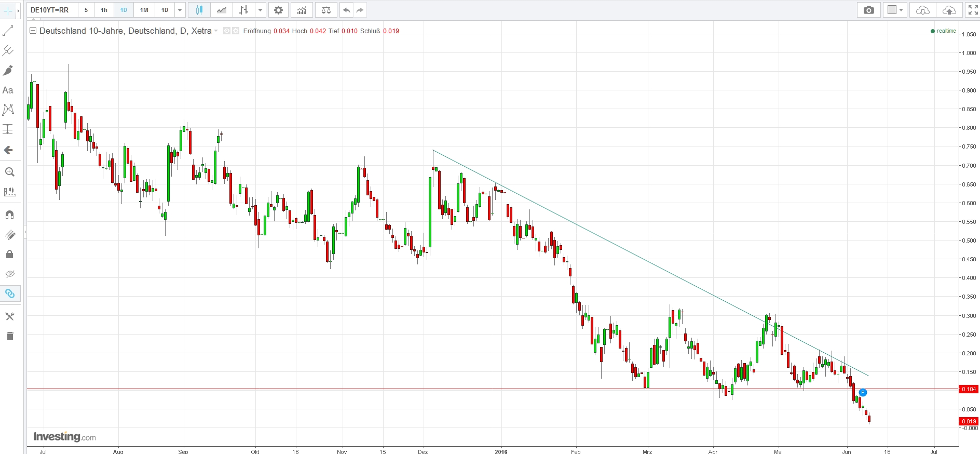Select the XABCD pattern tool
Screen dimensions: 980x454
8,109
